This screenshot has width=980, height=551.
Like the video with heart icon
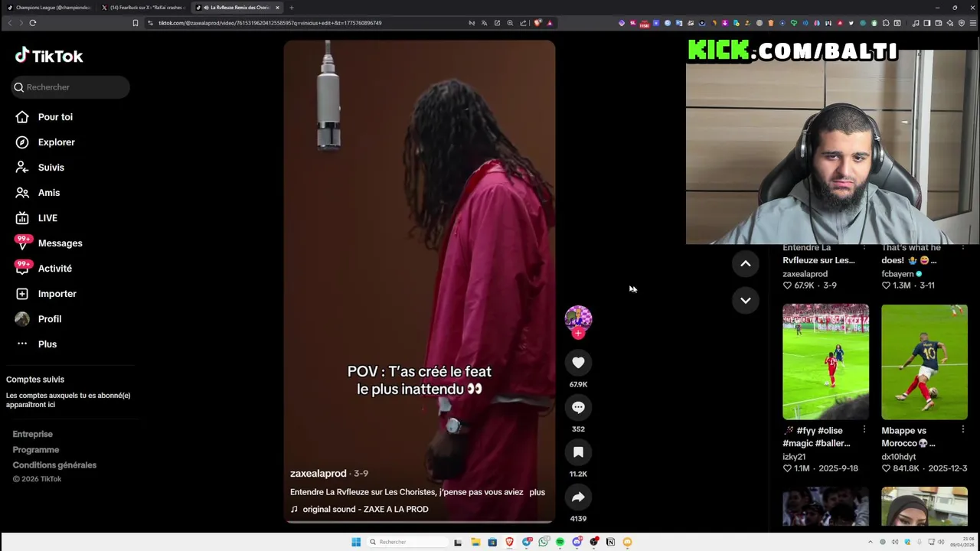578,363
